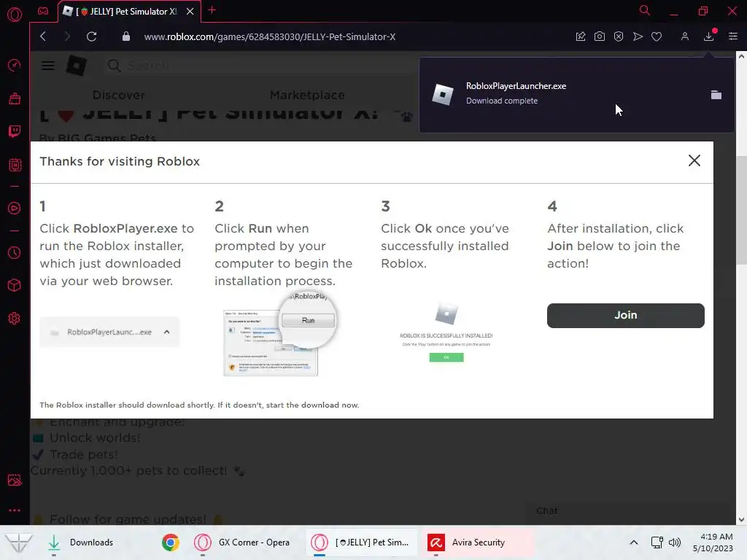Image resolution: width=747 pixels, height=560 pixels.
Task: Open Google Chrome from taskbar
Action: (x=170, y=542)
